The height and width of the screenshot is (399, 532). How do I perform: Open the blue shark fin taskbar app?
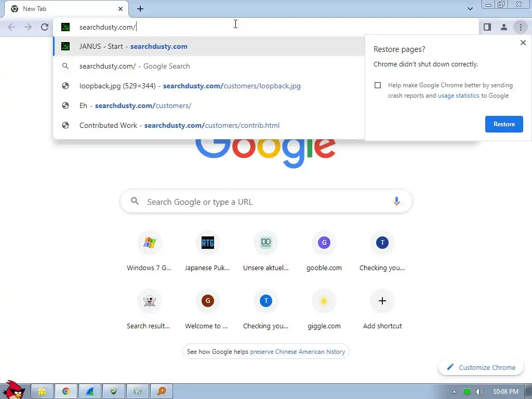pyautogui.click(x=90, y=392)
